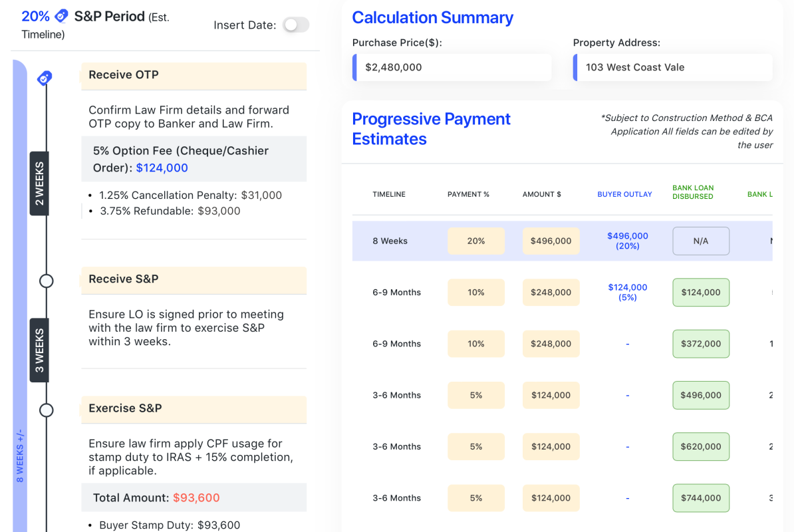Click the Receive S&P heading
This screenshot has height=532, width=794.
point(124,279)
